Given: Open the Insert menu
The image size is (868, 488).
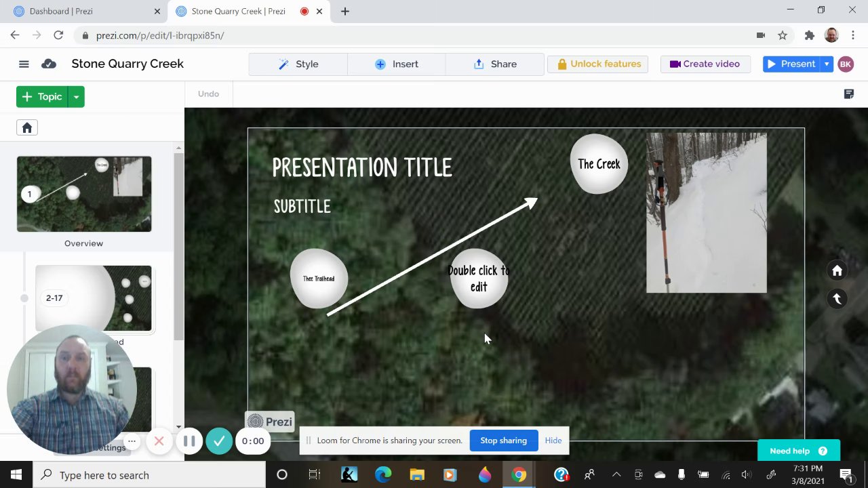Looking at the screenshot, I should tap(396, 64).
